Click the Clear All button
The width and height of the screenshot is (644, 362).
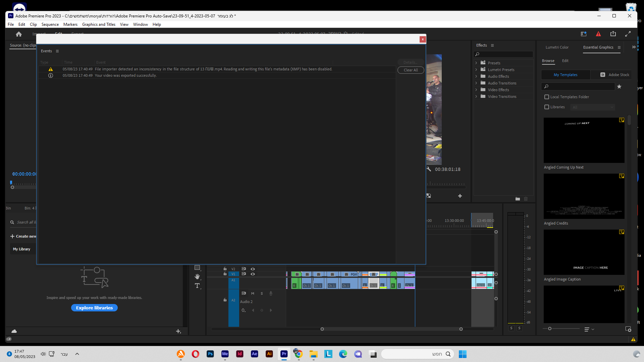(411, 70)
